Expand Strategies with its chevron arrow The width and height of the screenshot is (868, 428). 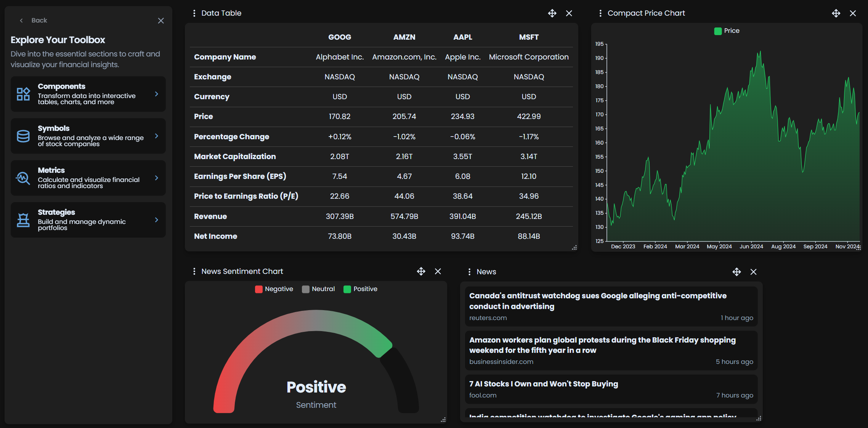[x=156, y=220]
